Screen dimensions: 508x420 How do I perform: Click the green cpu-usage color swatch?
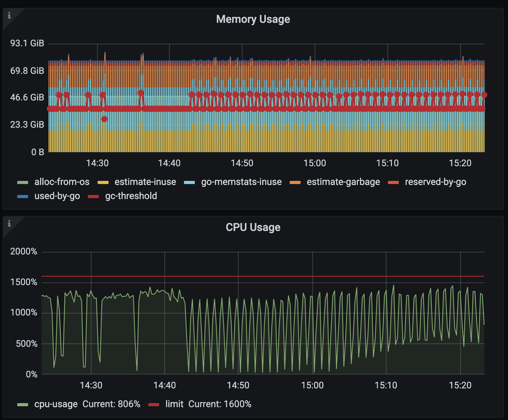pyautogui.click(x=23, y=405)
